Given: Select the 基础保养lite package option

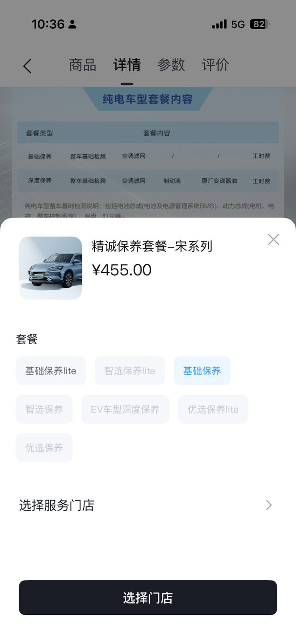Looking at the screenshot, I should 51,371.
